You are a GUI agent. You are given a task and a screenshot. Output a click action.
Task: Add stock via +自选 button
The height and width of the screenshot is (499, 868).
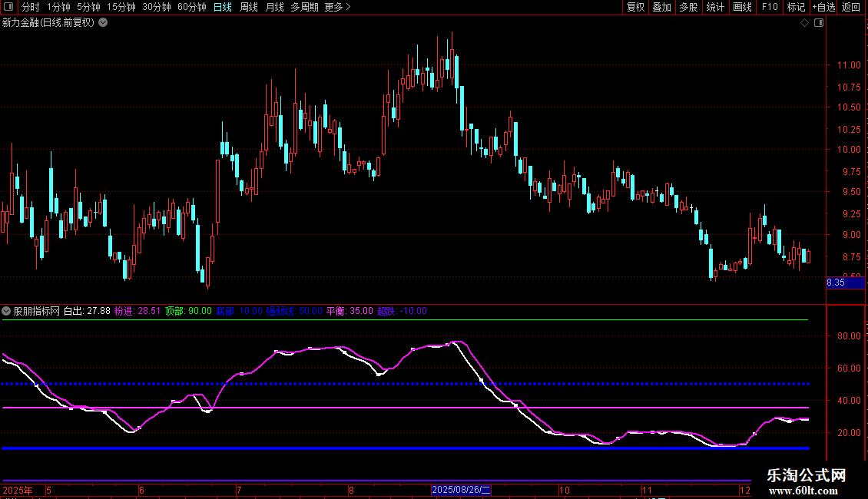(823, 7)
